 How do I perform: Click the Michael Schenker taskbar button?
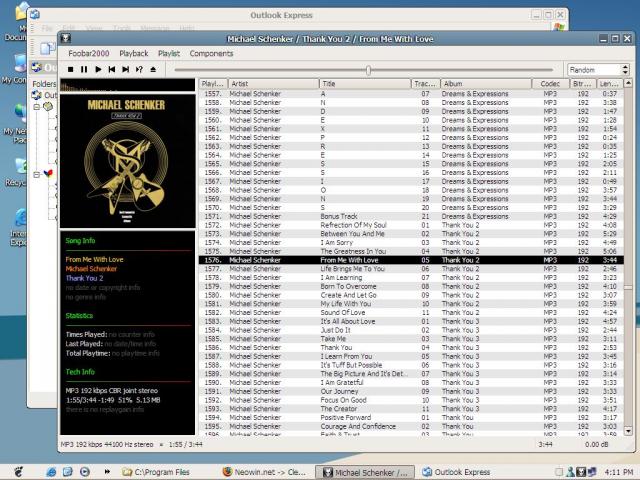(x=365, y=472)
